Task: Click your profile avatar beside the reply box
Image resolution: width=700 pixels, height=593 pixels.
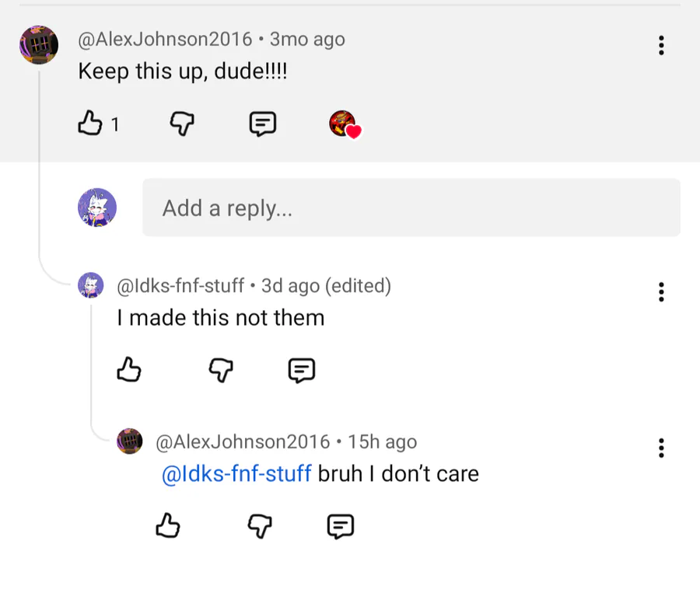Action: coord(97,208)
